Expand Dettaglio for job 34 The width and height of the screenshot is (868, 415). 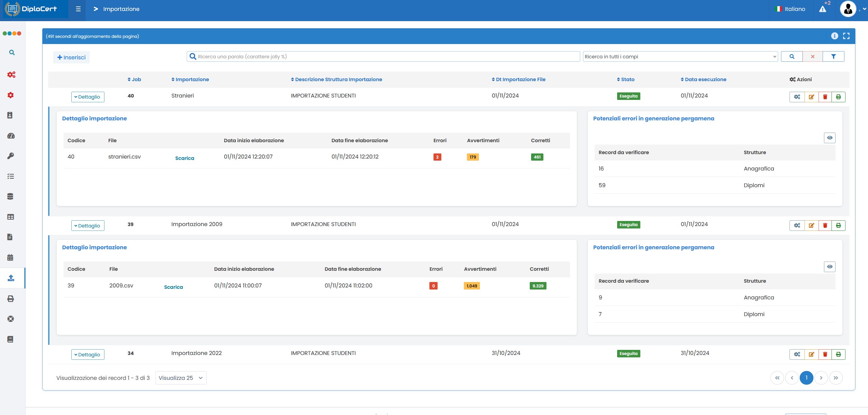coord(88,355)
